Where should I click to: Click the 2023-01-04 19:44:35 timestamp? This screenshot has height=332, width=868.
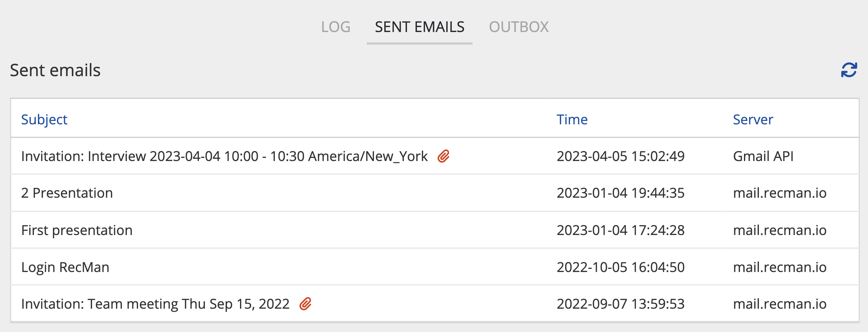pos(620,193)
